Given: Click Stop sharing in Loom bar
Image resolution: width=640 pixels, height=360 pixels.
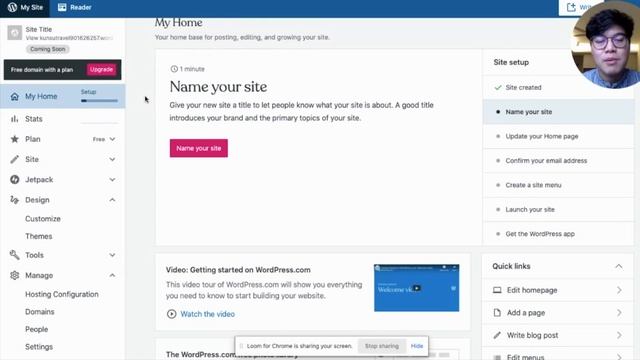Looking at the screenshot, I should click(382, 346).
